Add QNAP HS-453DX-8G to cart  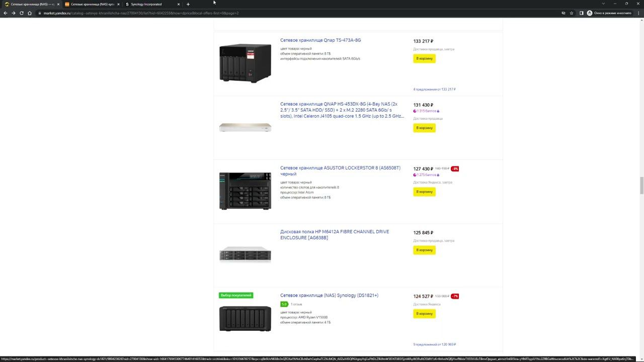(x=424, y=128)
